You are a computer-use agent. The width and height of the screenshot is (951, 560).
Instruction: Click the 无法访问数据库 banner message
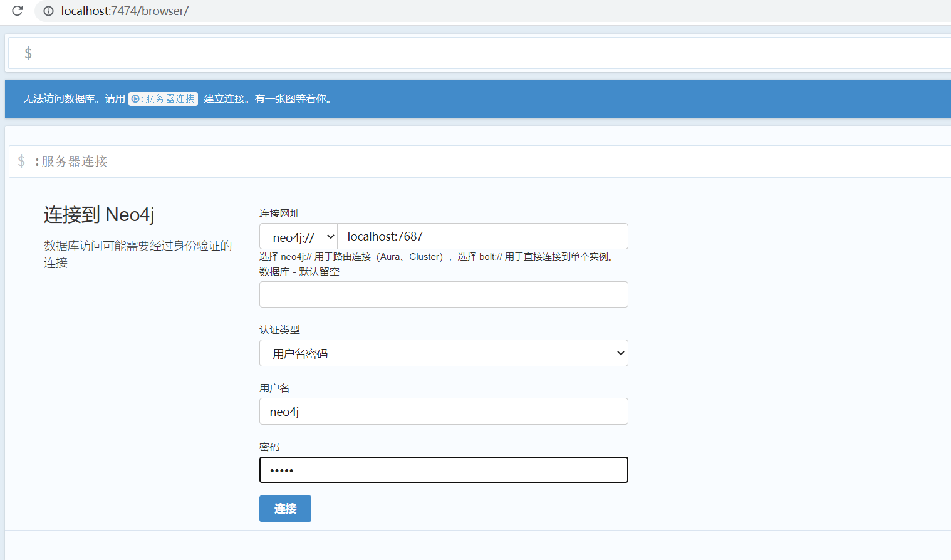tap(177, 99)
